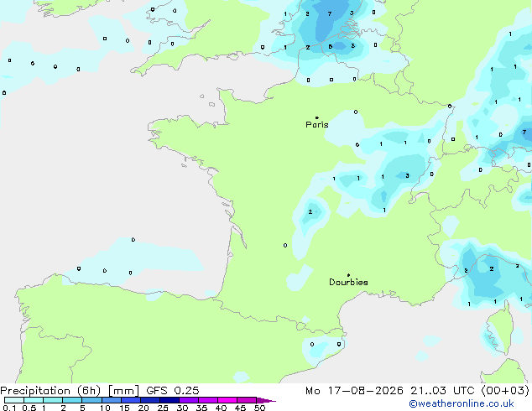Click the Dourbies city dot marker

(x=348, y=275)
